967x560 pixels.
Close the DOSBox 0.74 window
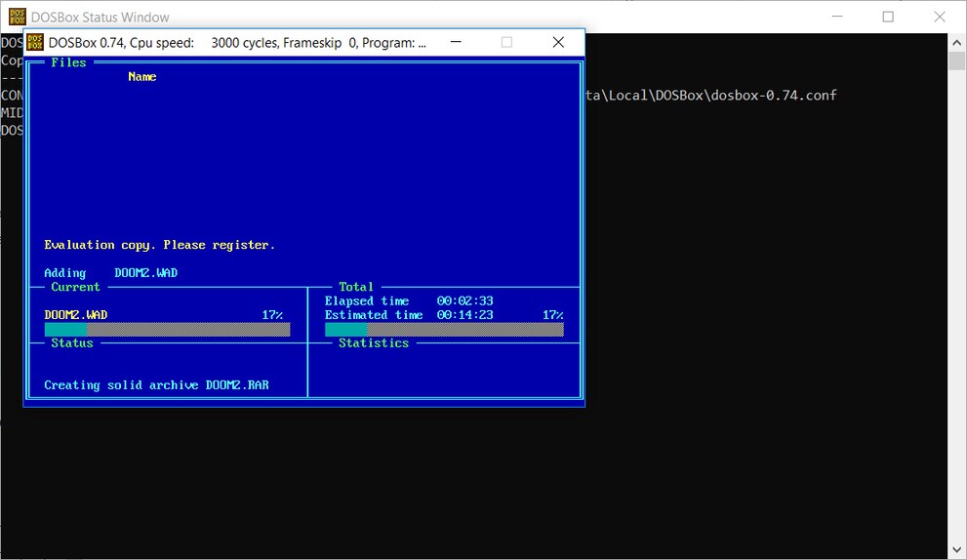[x=558, y=42]
